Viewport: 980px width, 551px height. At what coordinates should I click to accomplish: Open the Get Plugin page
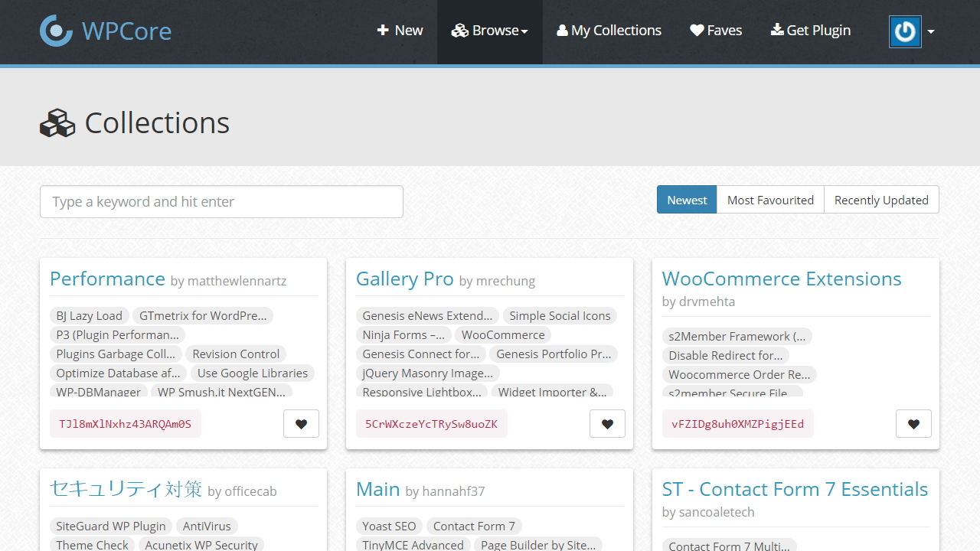pos(811,31)
